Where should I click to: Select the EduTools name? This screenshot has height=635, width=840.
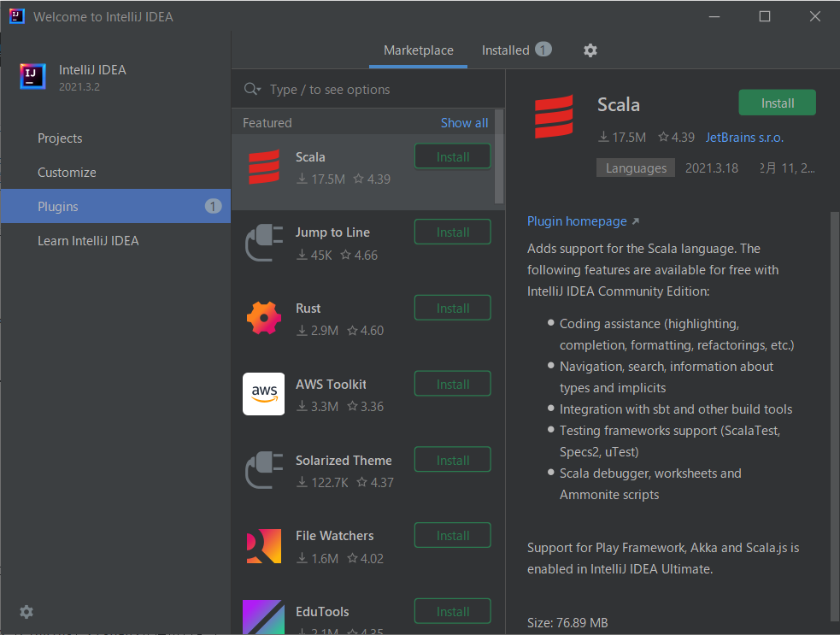click(322, 612)
